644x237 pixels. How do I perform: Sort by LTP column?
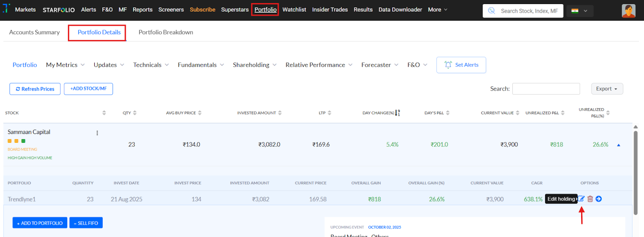(329, 113)
